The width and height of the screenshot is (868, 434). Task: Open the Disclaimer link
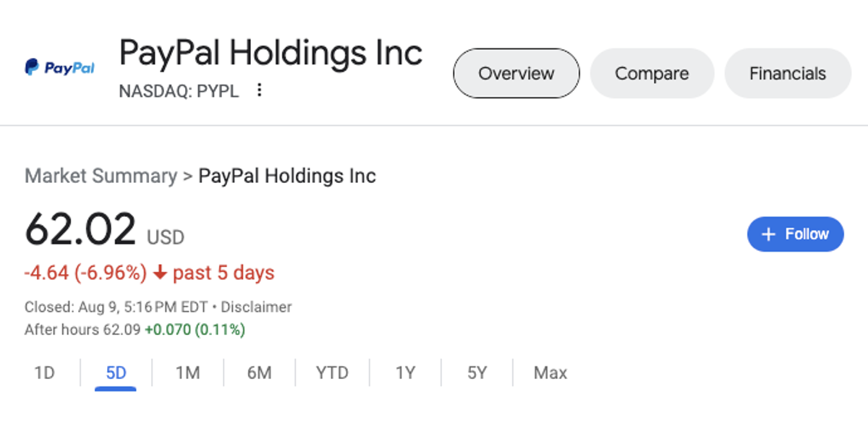(x=256, y=307)
